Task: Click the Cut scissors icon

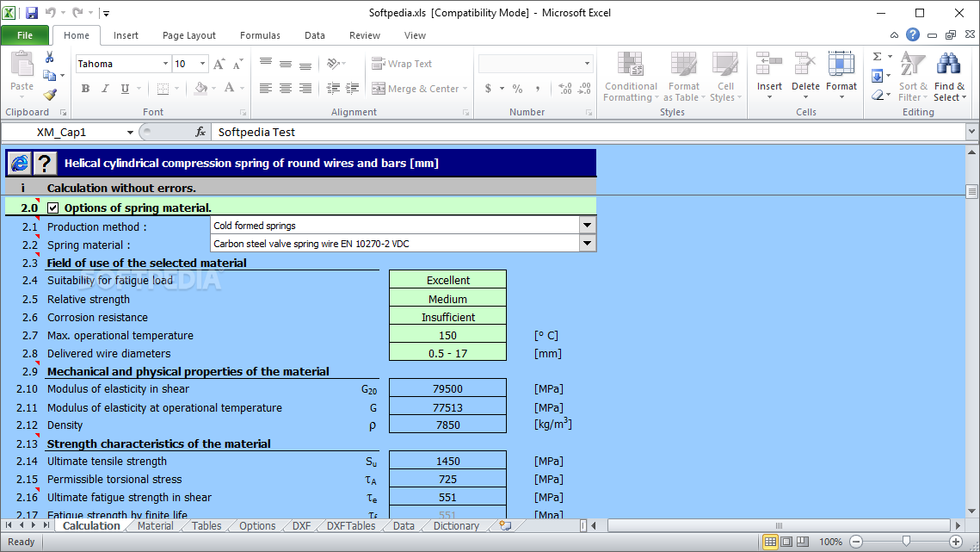Action: 49,57
